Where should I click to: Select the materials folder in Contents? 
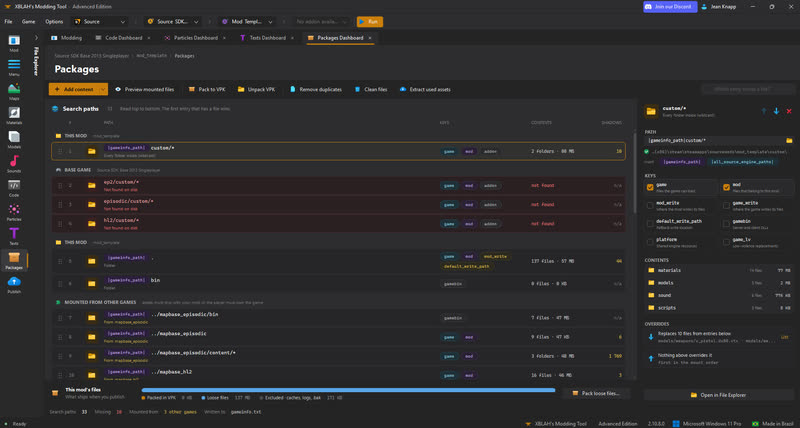point(719,270)
